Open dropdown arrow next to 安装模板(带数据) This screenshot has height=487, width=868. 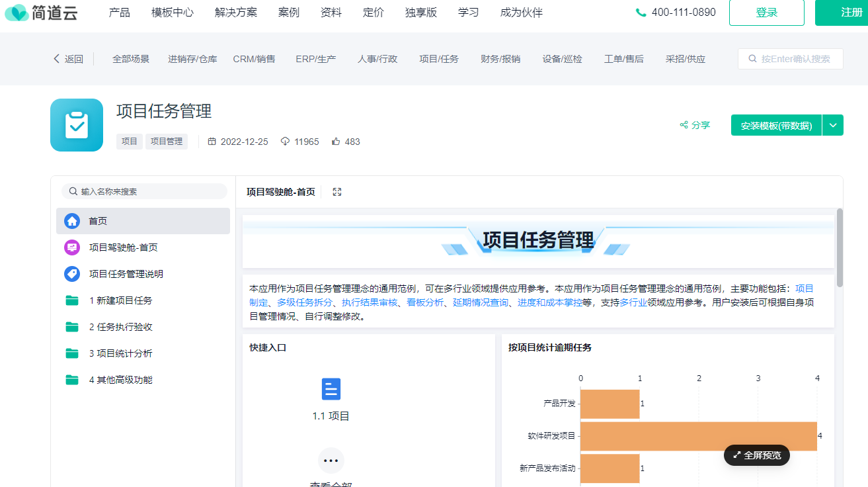(x=833, y=125)
